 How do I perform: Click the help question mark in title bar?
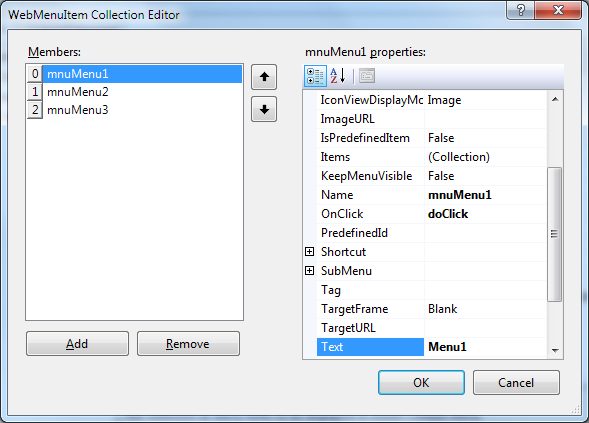521,10
